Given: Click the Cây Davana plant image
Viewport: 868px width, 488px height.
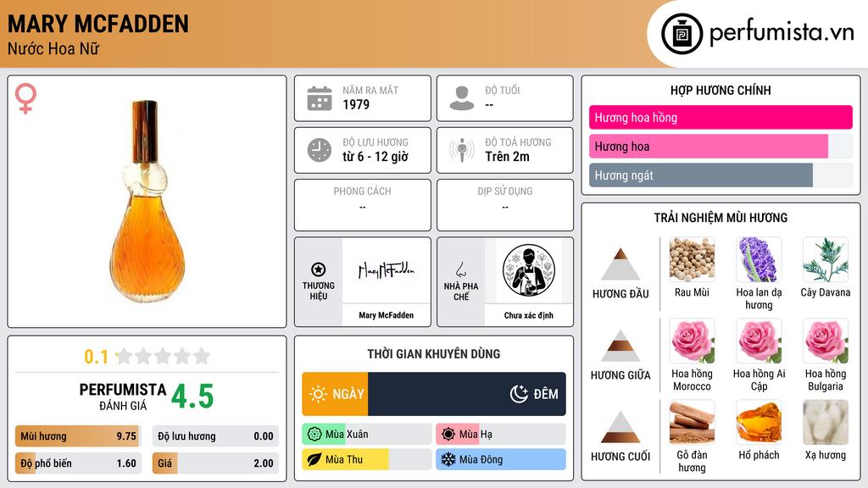Looking at the screenshot, I should pos(826,259).
